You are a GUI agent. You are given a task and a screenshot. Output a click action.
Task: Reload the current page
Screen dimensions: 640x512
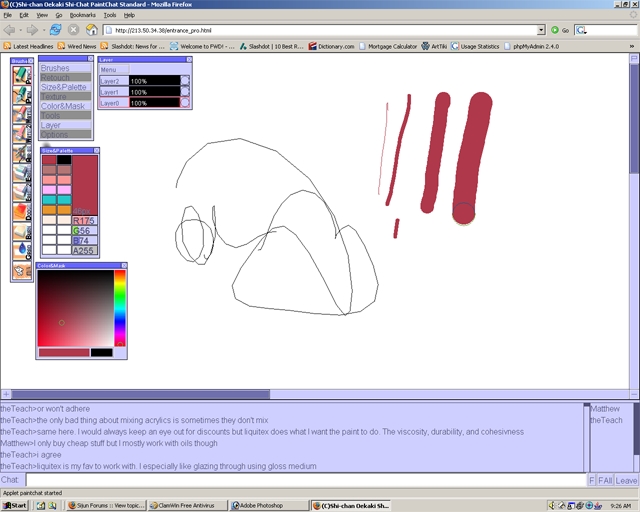pyautogui.click(x=55, y=30)
